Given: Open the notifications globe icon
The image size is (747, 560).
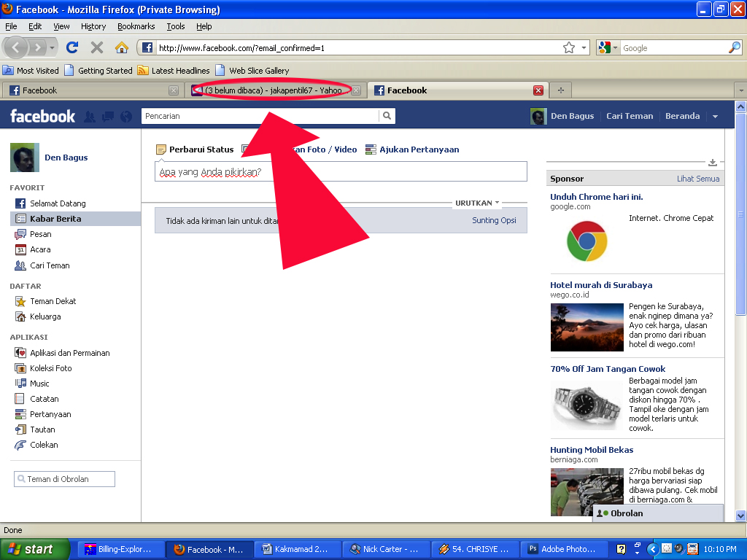Looking at the screenshot, I should click(x=126, y=116).
